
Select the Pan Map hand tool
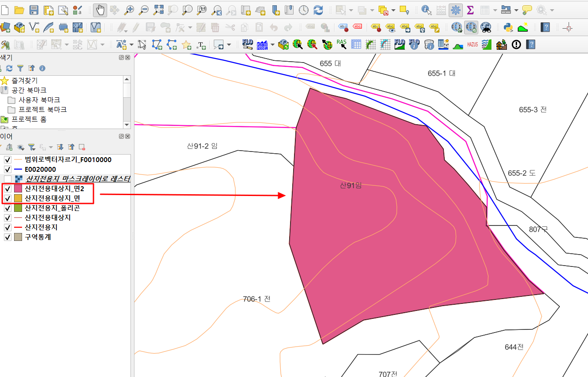(x=100, y=10)
